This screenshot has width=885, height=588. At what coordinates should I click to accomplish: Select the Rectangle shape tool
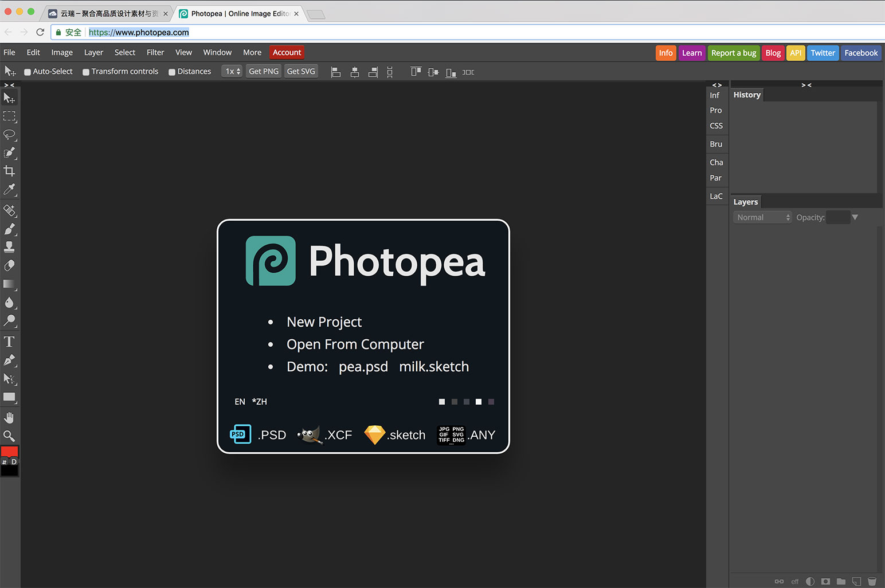click(9, 397)
